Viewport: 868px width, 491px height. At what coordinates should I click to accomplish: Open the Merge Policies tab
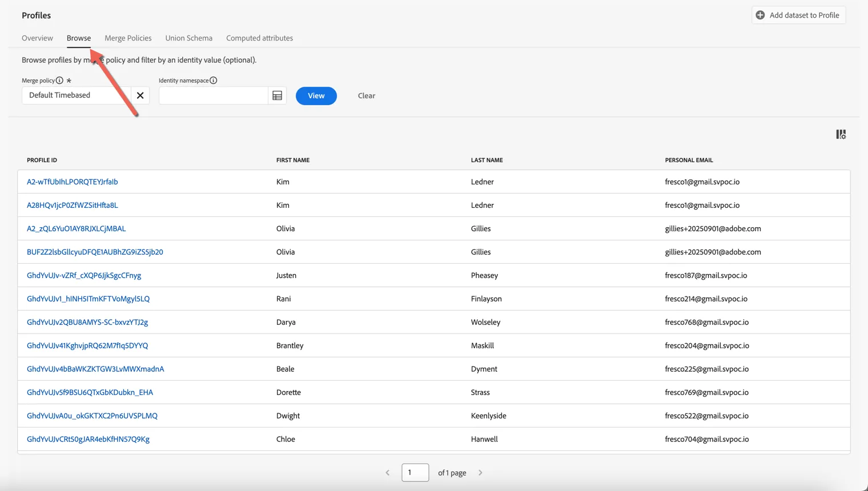pos(128,38)
